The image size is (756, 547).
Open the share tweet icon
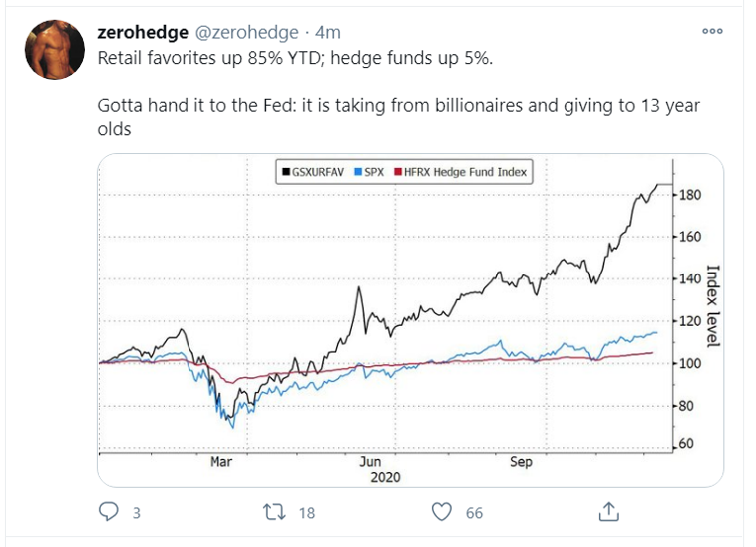click(607, 512)
